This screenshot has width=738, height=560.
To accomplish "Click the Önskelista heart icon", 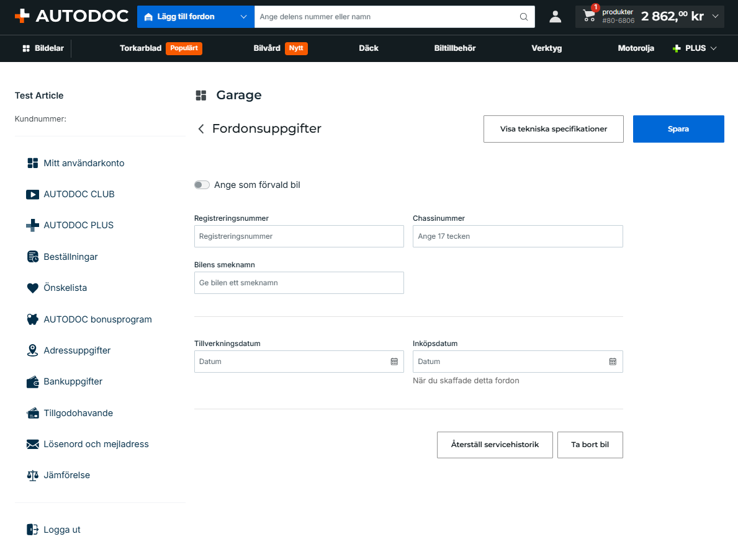I will point(32,288).
